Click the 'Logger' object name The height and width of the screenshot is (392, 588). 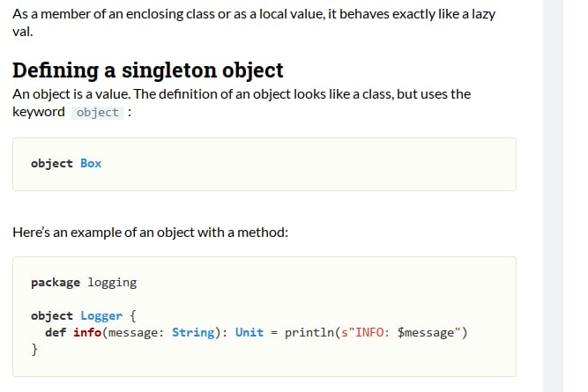point(101,316)
